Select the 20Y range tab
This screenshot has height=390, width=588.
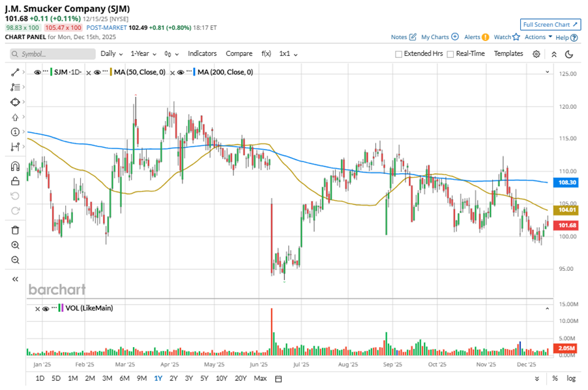coord(241,378)
